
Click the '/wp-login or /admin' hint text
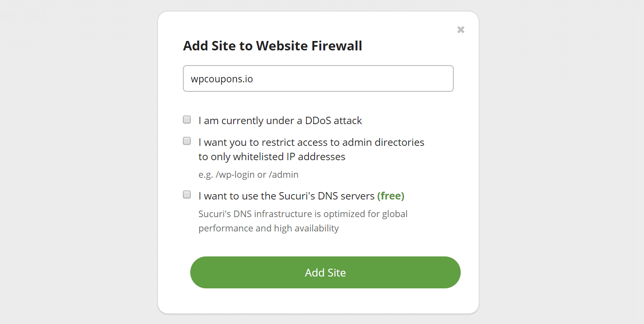pyautogui.click(x=248, y=174)
